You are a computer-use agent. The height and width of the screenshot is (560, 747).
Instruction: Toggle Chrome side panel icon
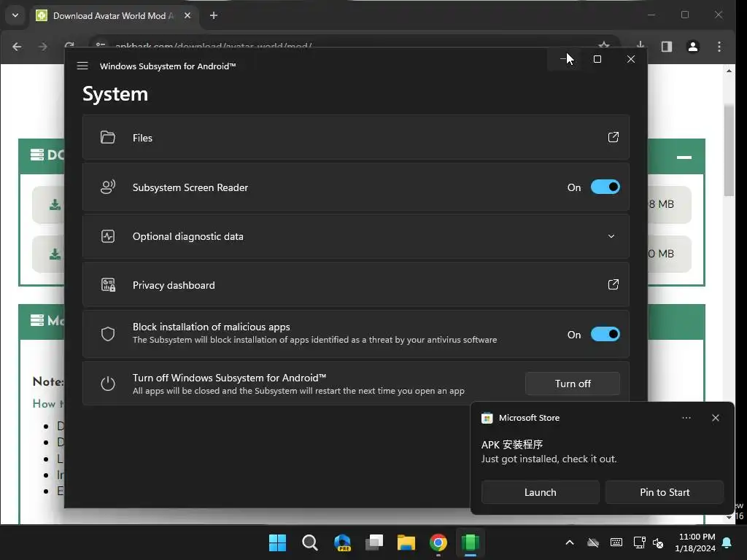tap(667, 47)
